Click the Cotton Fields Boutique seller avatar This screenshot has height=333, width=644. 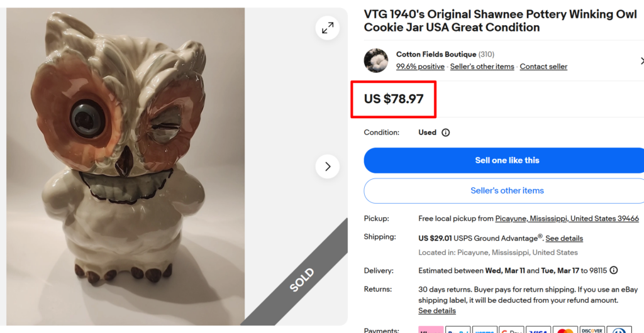pos(376,60)
